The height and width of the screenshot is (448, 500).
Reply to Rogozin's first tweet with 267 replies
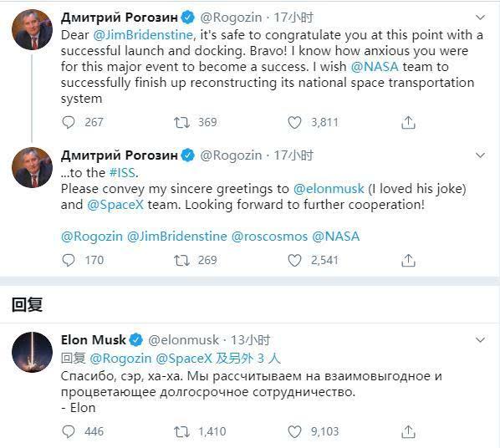click(68, 122)
